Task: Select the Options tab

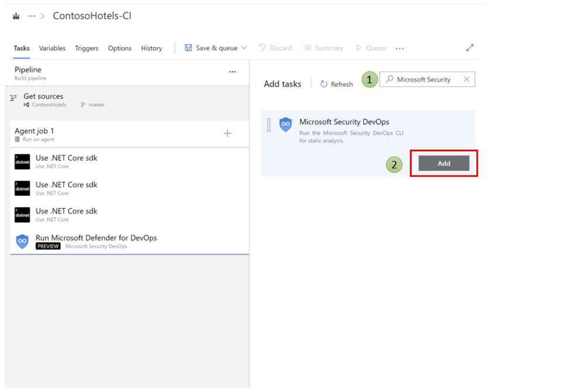Action: point(120,48)
